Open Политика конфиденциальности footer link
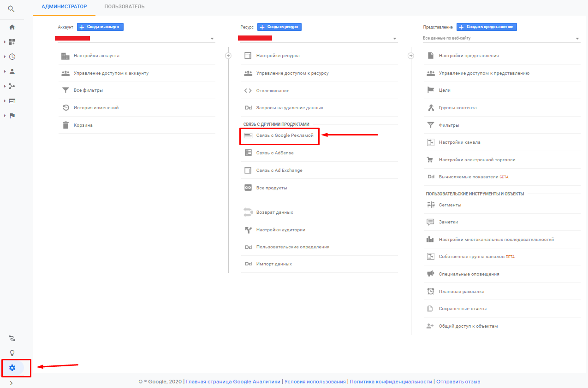Viewport: 588px width, 388px height. point(391,382)
